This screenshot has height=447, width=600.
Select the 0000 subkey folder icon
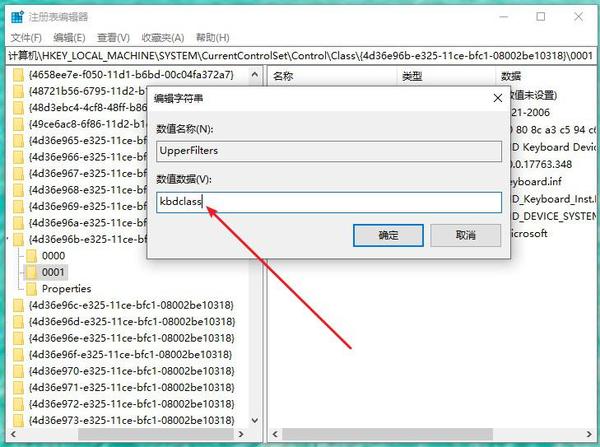click(x=31, y=256)
